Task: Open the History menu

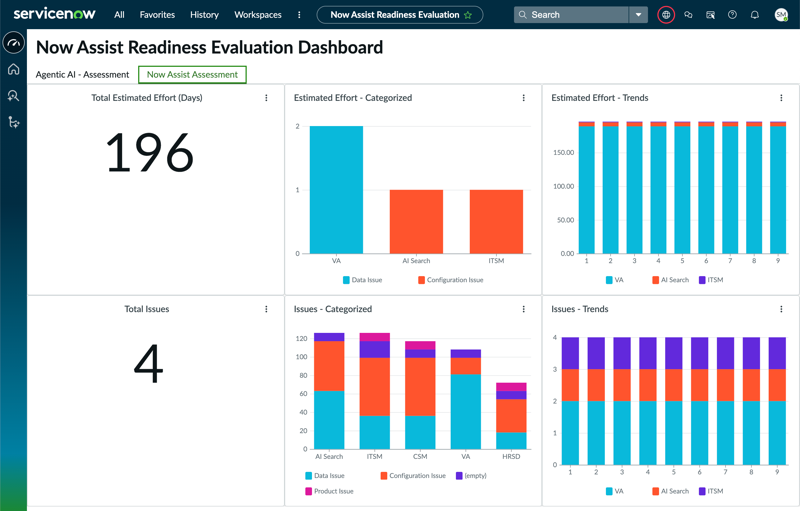Action: (x=204, y=15)
